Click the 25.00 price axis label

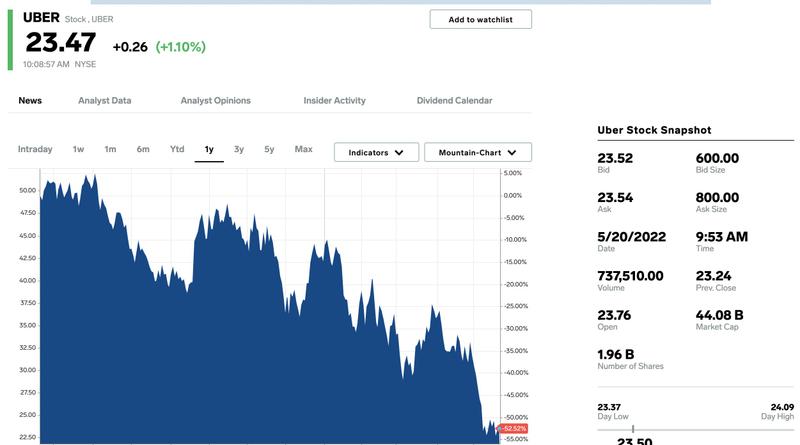coord(28,415)
